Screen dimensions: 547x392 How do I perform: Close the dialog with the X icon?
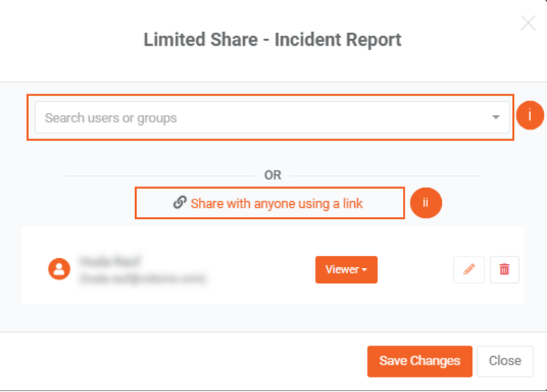tap(528, 24)
